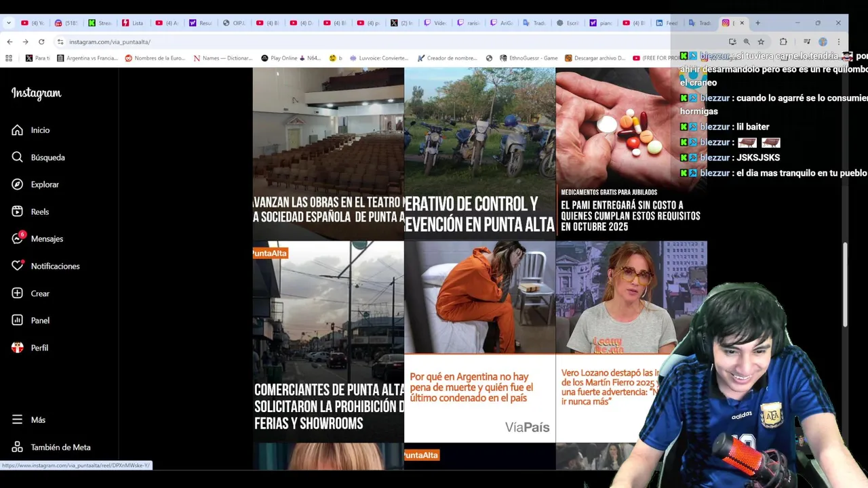This screenshot has width=868, height=488.
Task: Open Perfil avatar icon
Action: point(18,348)
